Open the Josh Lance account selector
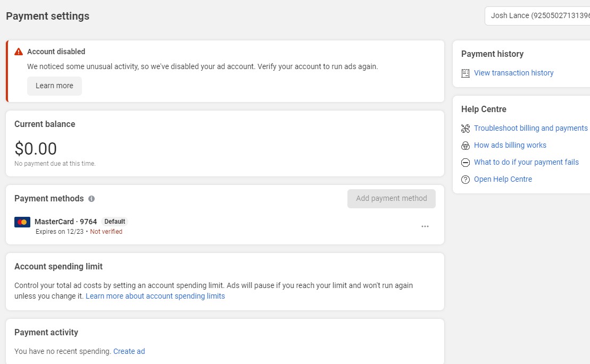 pyautogui.click(x=537, y=16)
